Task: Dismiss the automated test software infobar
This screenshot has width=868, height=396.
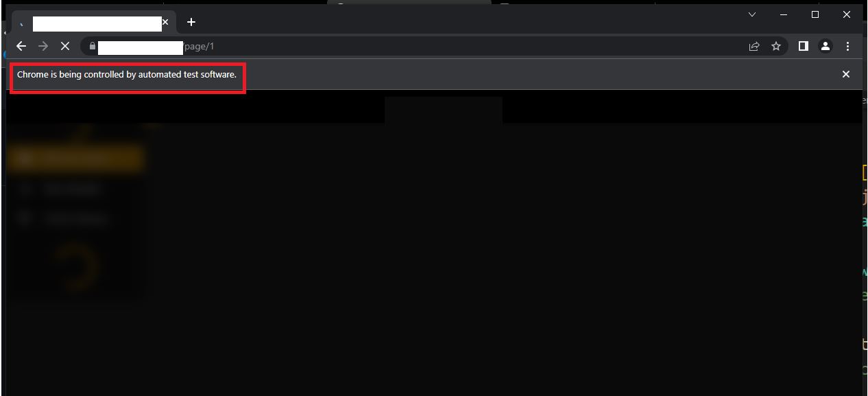Action: [846, 74]
